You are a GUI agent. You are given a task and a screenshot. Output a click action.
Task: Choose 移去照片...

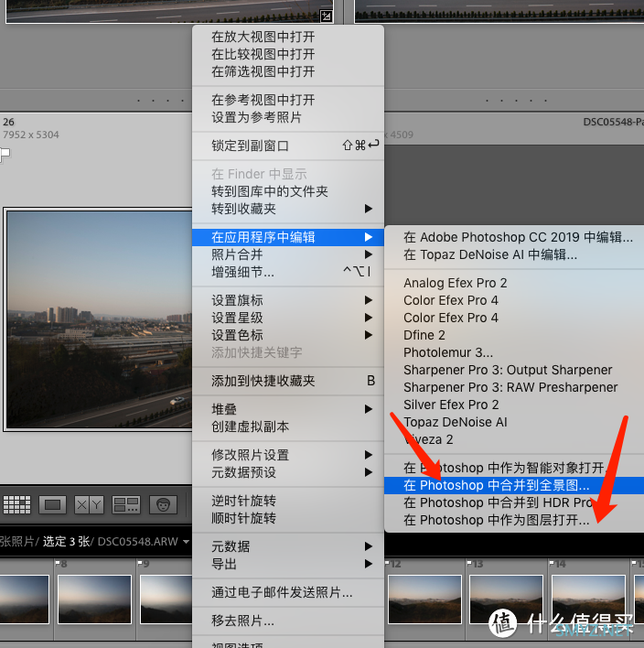tap(288, 621)
